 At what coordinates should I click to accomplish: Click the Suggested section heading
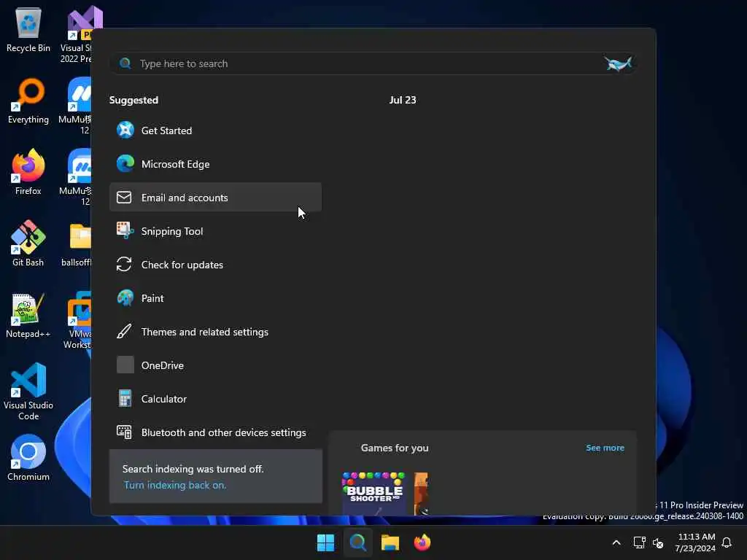[134, 100]
